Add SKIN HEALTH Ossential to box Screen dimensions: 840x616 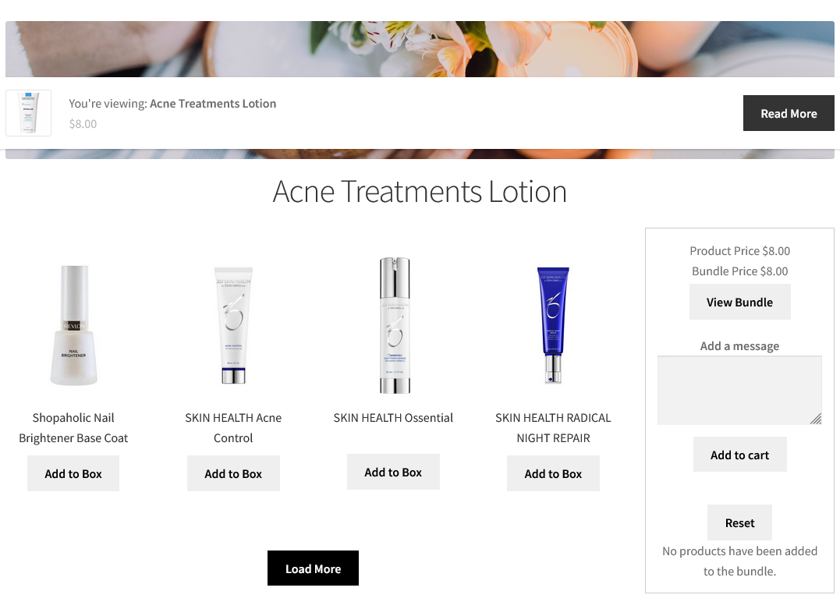(393, 472)
